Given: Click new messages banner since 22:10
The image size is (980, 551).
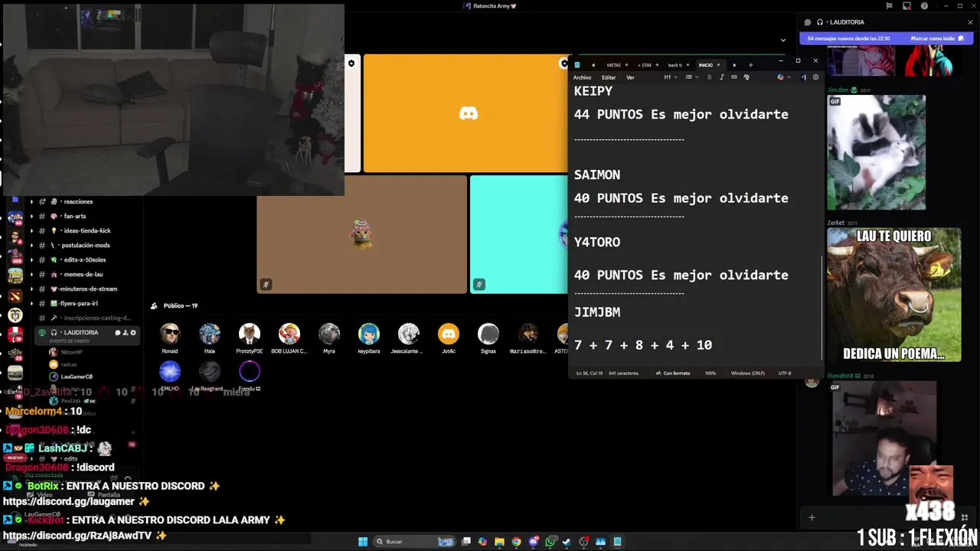Looking at the screenshot, I should click(887, 38).
